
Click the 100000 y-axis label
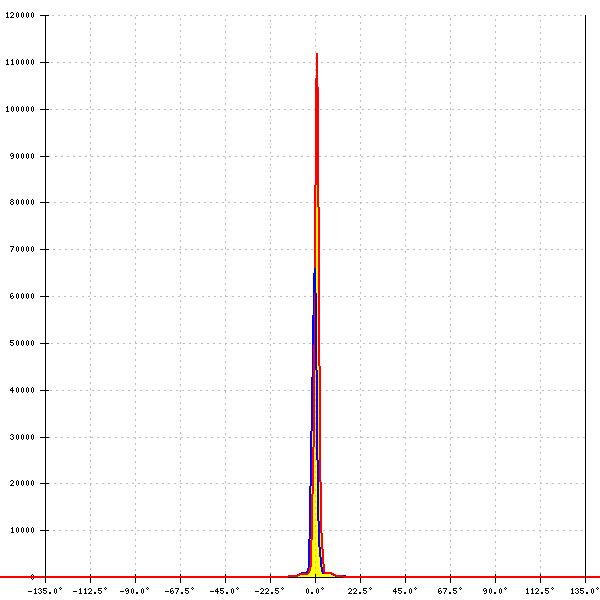point(20,109)
